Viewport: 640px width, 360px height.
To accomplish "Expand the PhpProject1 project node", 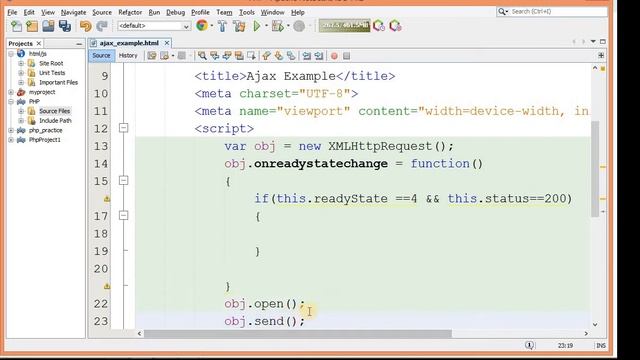I will (x=11, y=140).
